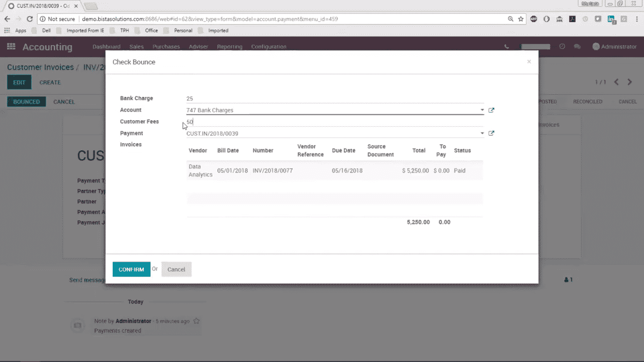Screen dimensions: 644x362
Task: Open the conversations chat icon
Action: coord(577,47)
